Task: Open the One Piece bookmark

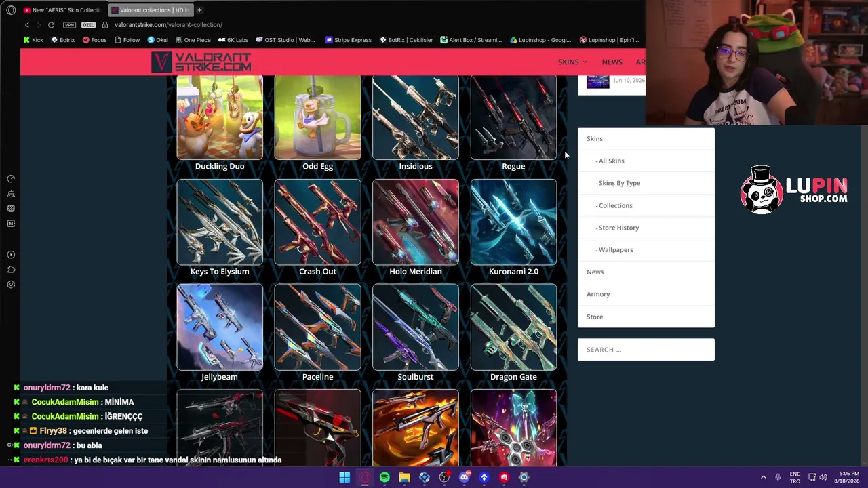Action: click(193, 40)
